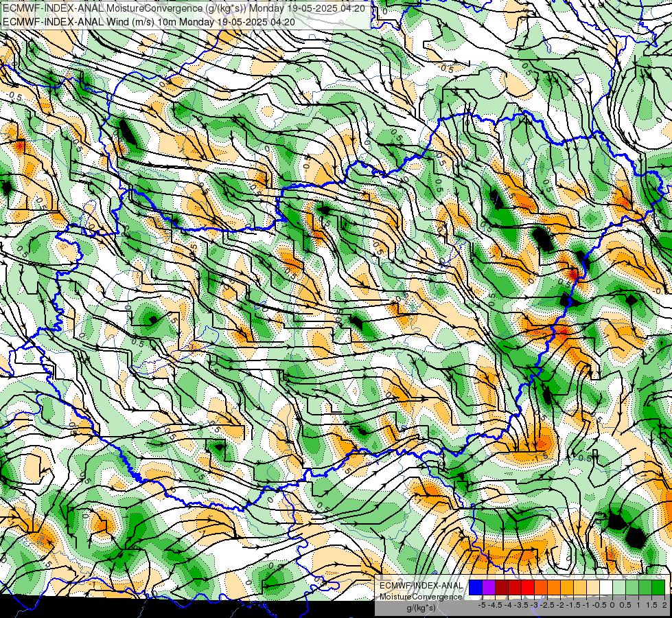The height and width of the screenshot is (618, 672).
Task: Click the g/(kg*s) unit label in legend
Action: coord(421,608)
